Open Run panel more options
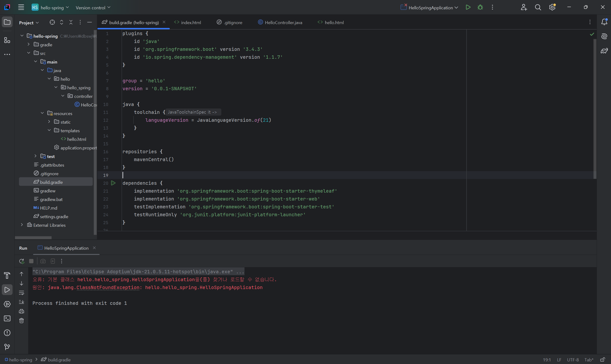This screenshot has width=611, height=364. point(62,261)
